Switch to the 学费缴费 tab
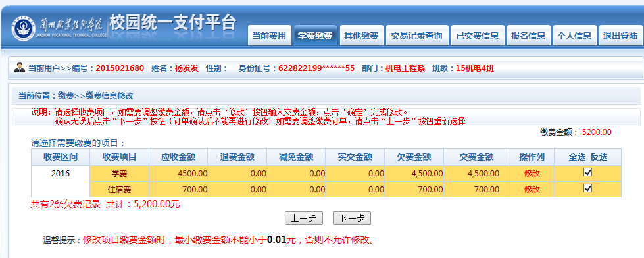Viewport: 644px width, 258px height. (x=316, y=36)
